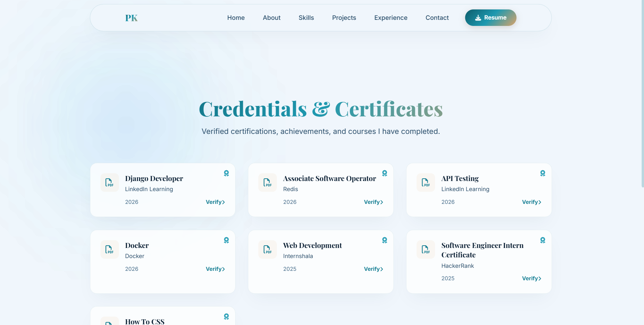The image size is (644, 325).
Task: Click the Web Development title
Action: click(x=312, y=245)
